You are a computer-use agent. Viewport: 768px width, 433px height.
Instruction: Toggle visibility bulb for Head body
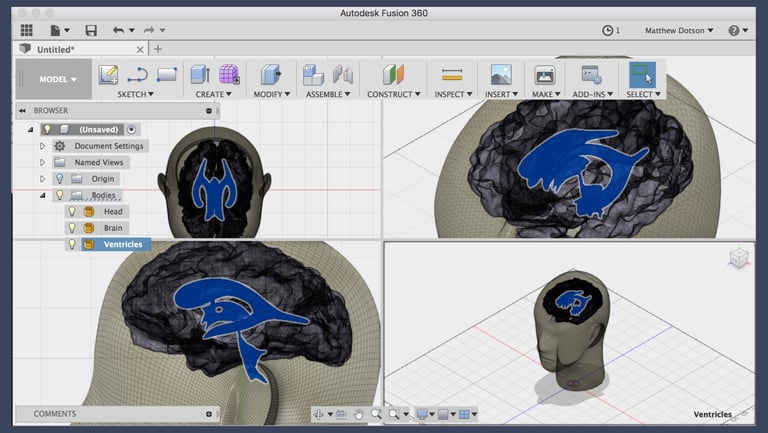72,212
